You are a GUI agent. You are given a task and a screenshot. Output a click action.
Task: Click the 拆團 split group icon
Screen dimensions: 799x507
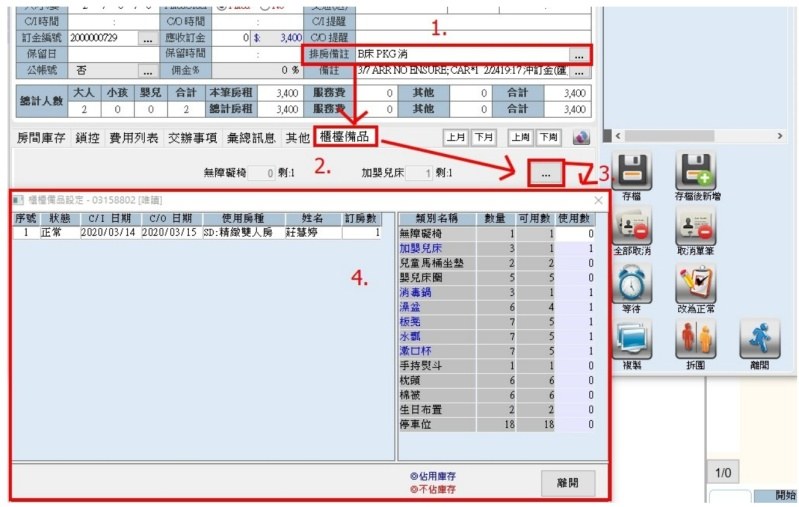pyautogui.click(x=696, y=340)
